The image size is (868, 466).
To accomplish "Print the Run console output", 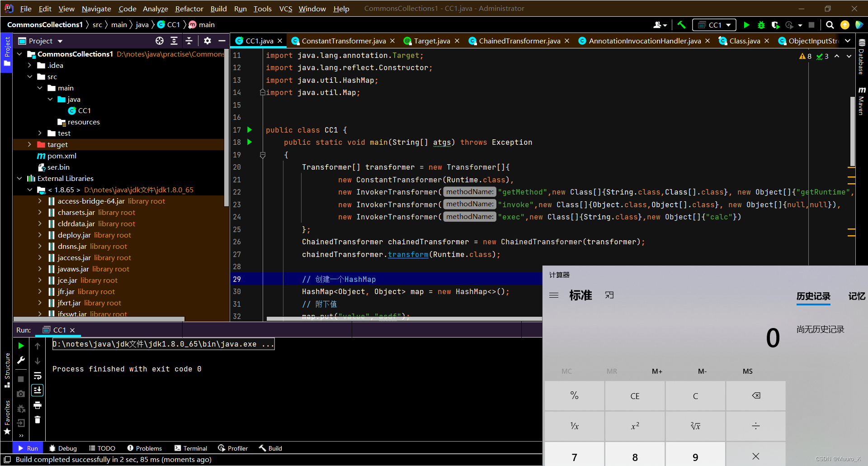I will [x=38, y=405].
